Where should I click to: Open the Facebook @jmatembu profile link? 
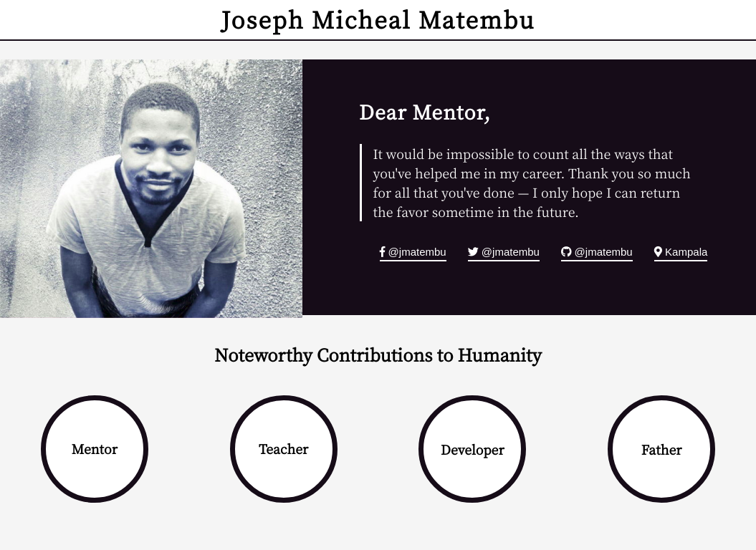point(417,252)
